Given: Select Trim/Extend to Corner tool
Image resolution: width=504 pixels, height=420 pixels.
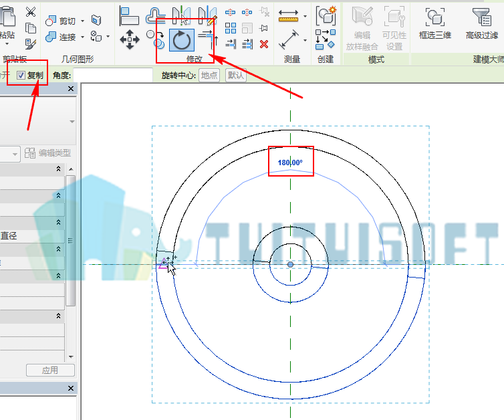Looking at the screenshot, I should [208, 39].
